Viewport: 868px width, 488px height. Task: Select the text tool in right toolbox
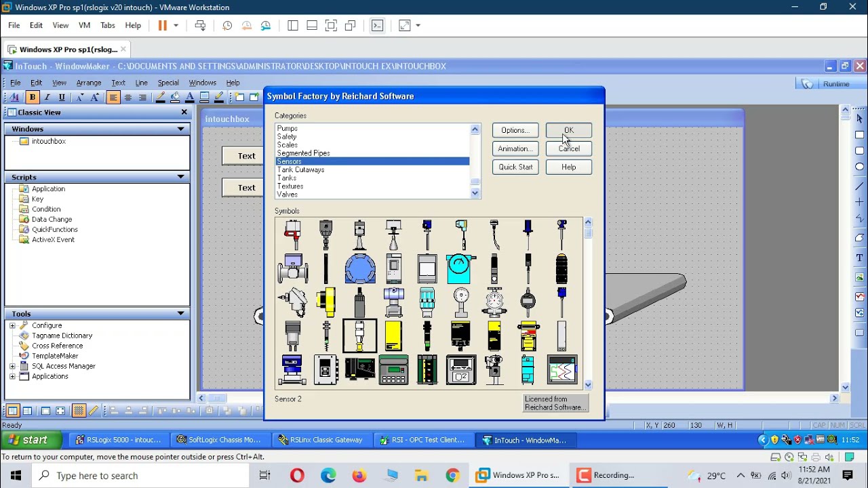[x=859, y=258]
